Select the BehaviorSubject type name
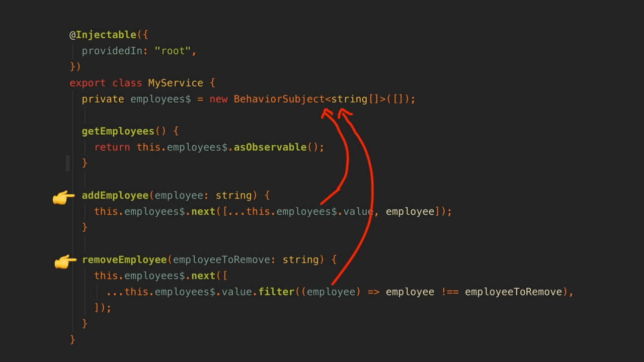The image size is (644, 362). point(279,99)
